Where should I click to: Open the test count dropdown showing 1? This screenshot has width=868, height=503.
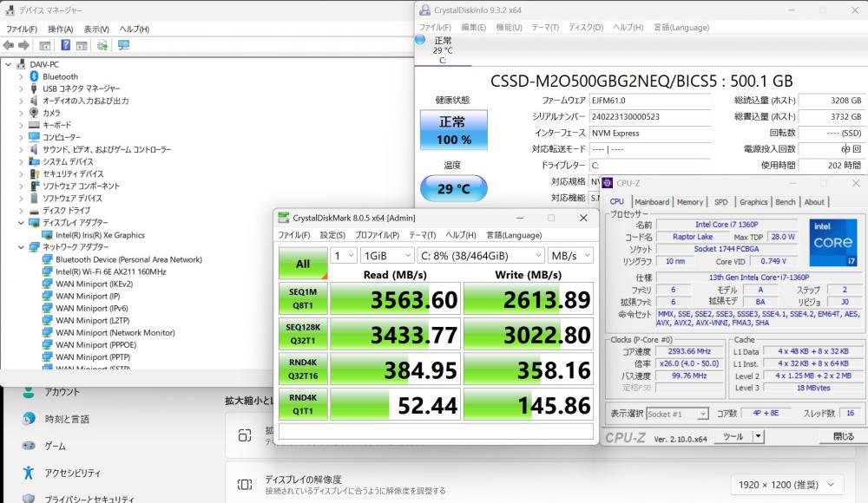pyautogui.click(x=344, y=256)
